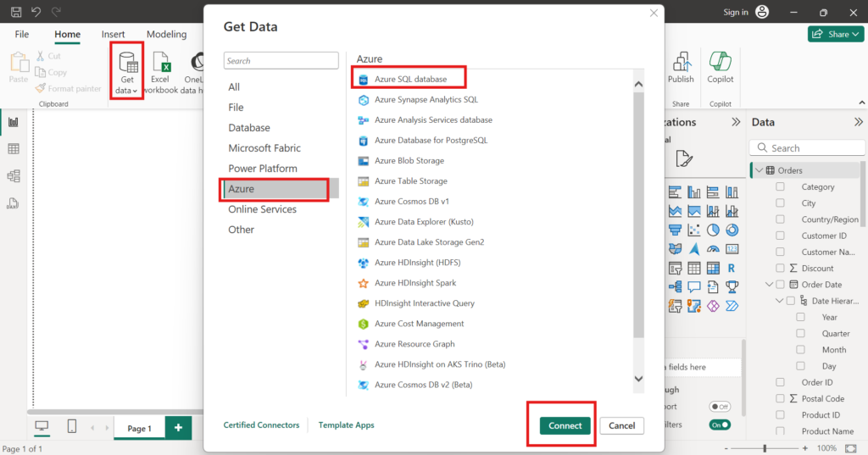Click the Connect button
The height and width of the screenshot is (455, 868).
[x=565, y=425]
